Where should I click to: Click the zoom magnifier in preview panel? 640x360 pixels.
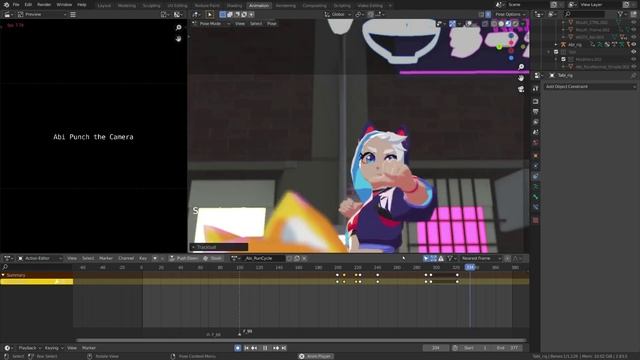[x=178, y=28]
